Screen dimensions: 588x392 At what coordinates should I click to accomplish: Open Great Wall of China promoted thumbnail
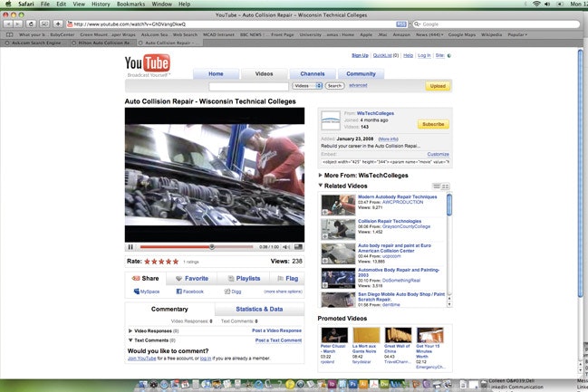click(399, 335)
